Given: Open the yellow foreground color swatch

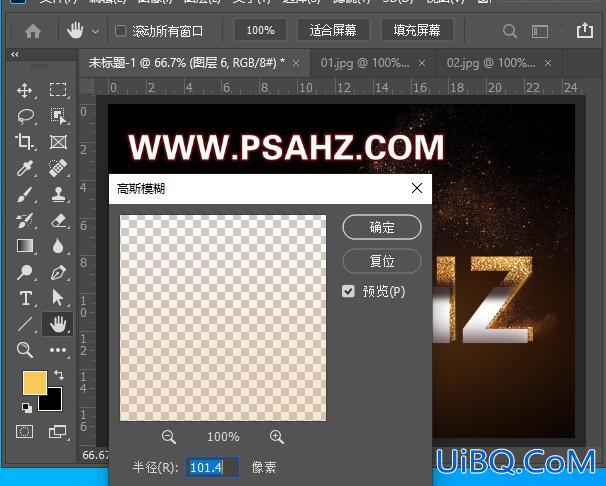Looking at the screenshot, I should pyautogui.click(x=35, y=383).
